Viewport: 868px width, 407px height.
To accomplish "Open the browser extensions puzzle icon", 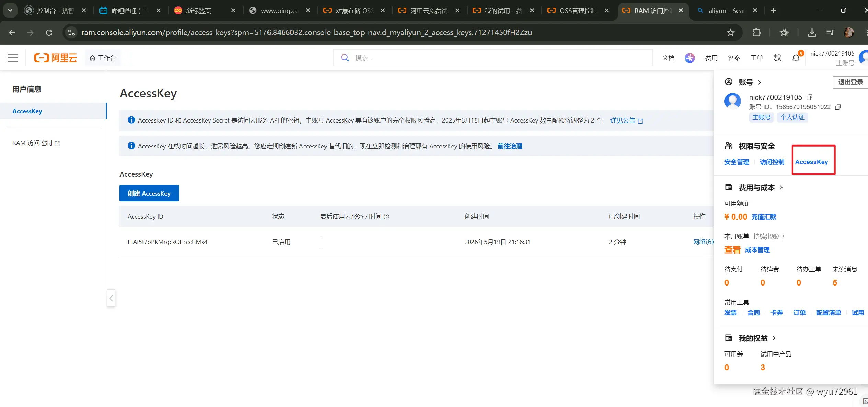I will [x=756, y=33].
